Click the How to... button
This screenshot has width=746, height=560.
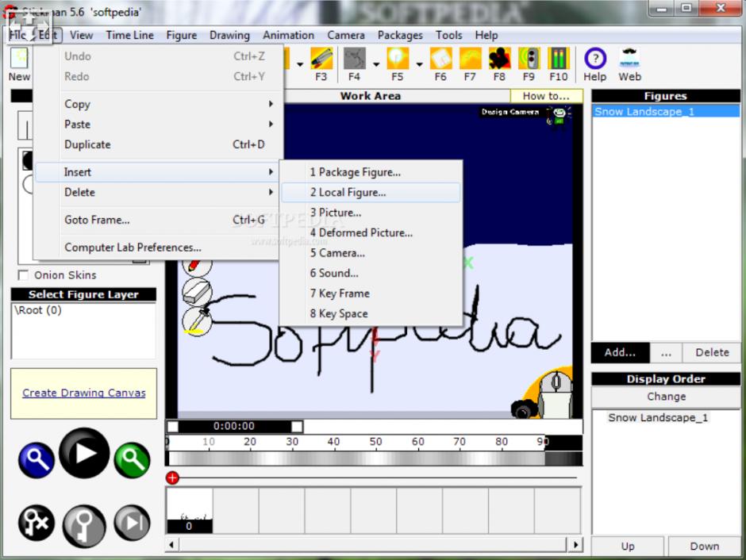click(546, 96)
